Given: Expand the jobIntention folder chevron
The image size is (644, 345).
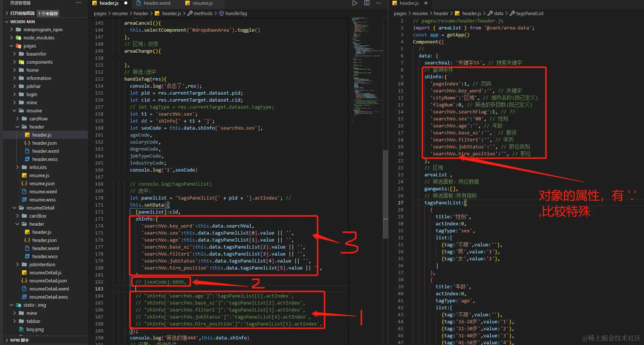Looking at the screenshot, I should click(x=17, y=265).
